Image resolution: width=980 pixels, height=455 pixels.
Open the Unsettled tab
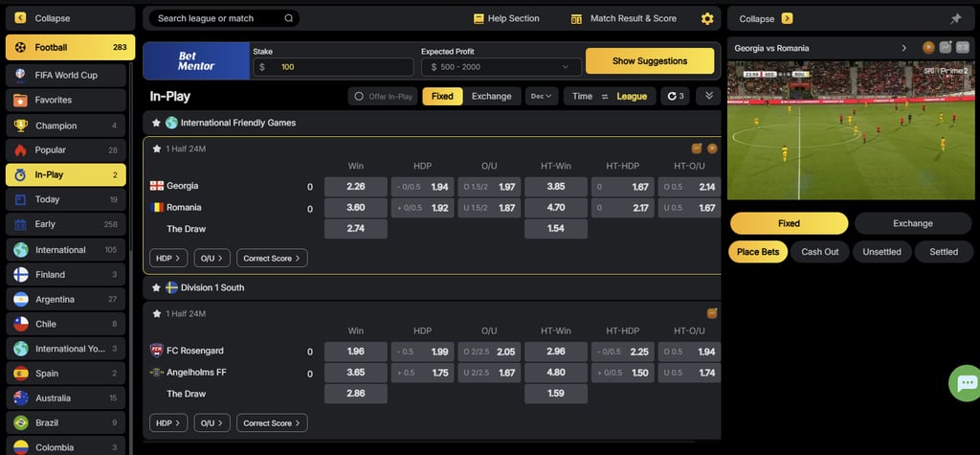coord(881,252)
